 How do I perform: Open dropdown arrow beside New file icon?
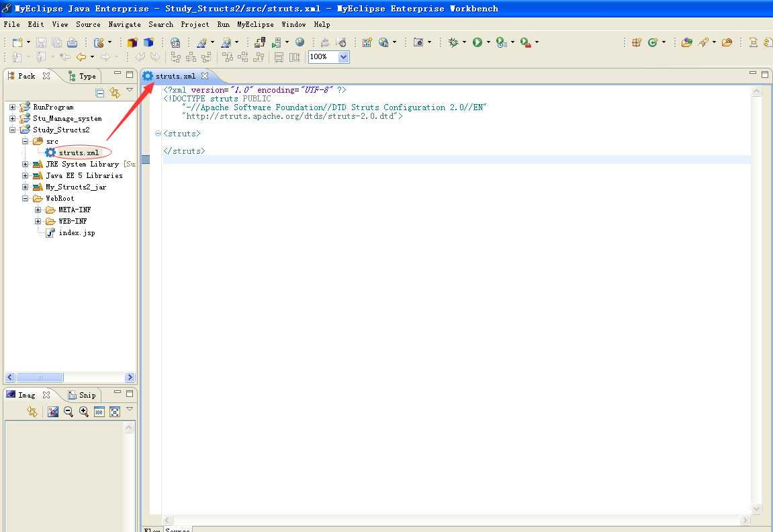tap(28, 42)
